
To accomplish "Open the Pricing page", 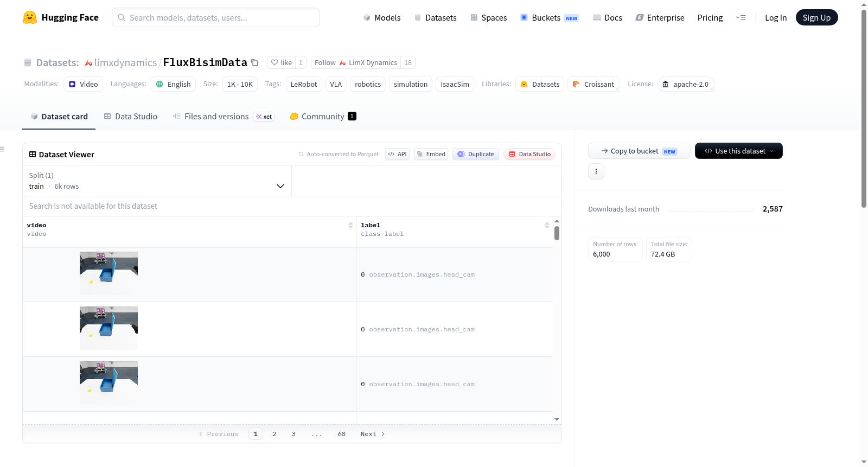I will tap(710, 17).
